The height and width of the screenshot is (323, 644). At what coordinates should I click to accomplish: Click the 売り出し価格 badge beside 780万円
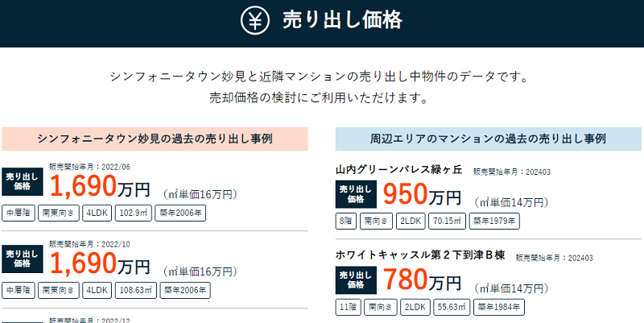tap(356, 280)
